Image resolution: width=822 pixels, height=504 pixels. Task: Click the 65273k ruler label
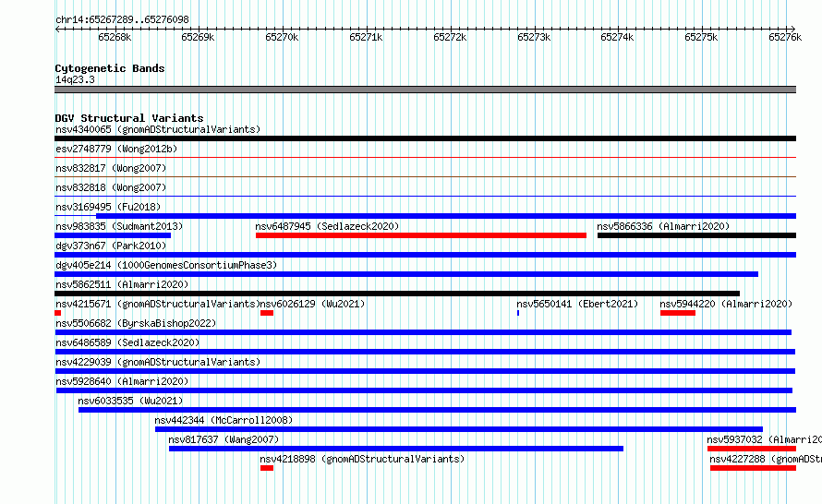coord(534,37)
